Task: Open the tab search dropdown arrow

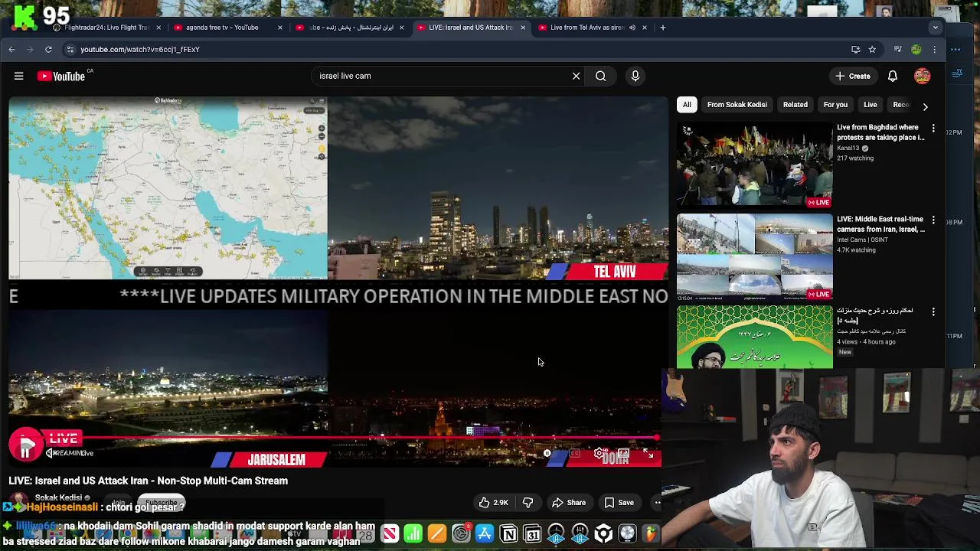Action: [935, 28]
